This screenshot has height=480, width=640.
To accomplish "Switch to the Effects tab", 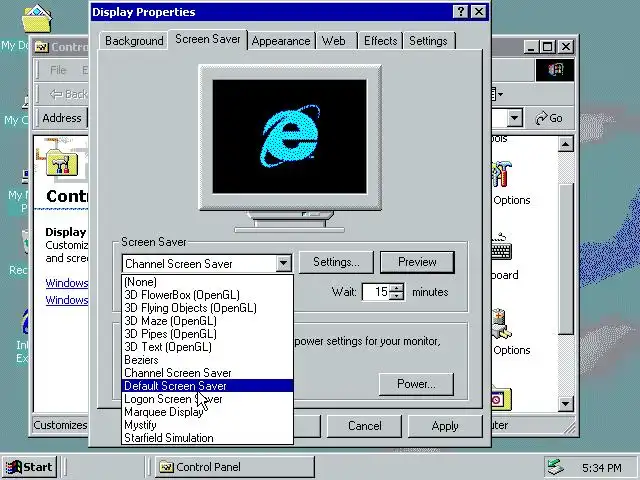I will (380, 41).
